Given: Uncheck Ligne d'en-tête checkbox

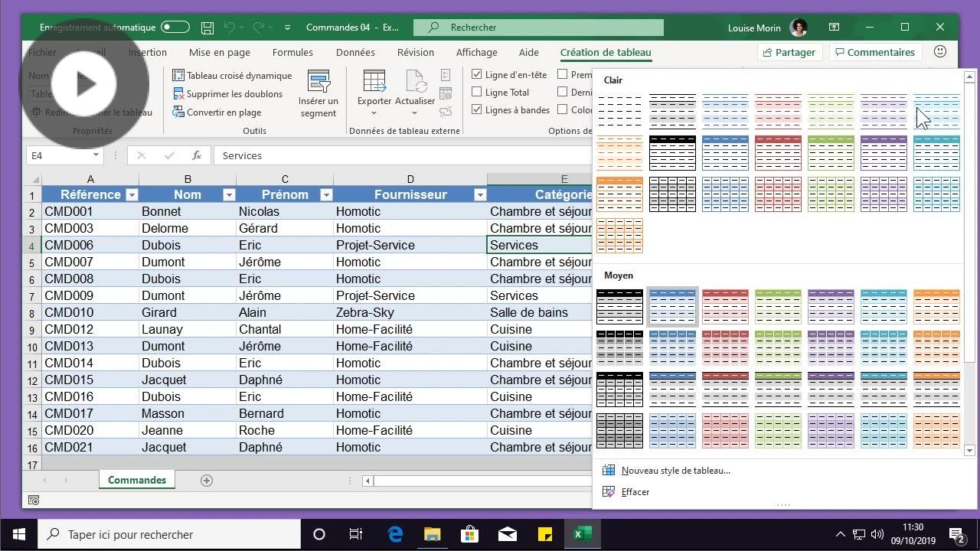Looking at the screenshot, I should (477, 75).
